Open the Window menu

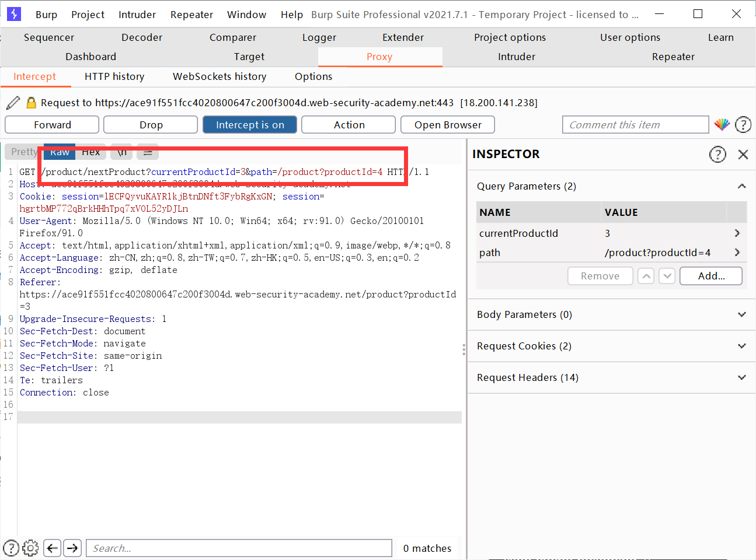tap(246, 15)
